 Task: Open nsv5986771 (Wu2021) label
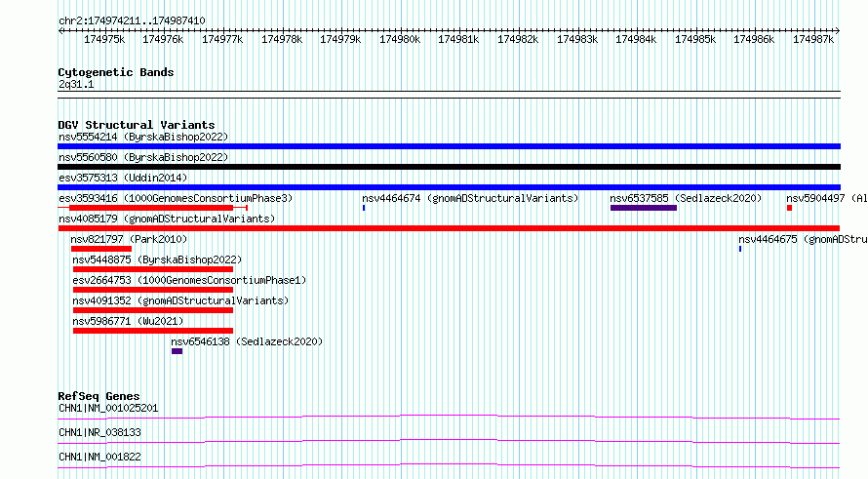128,321
